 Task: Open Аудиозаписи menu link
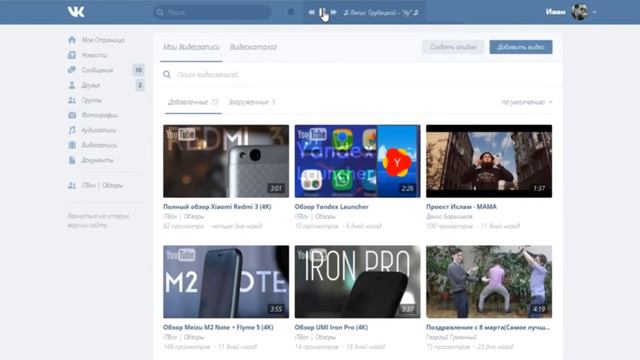point(99,130)
